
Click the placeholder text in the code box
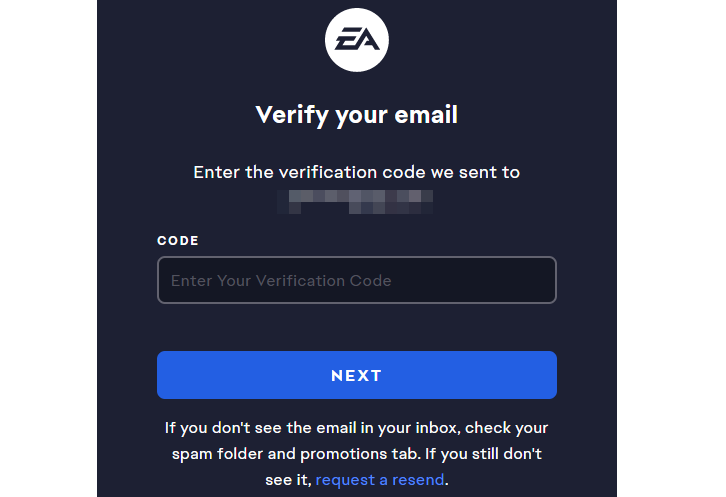click(x=281, y=281)
